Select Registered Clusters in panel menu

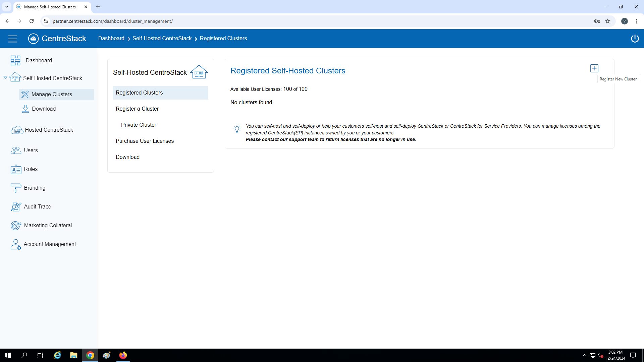coord(160,93)
